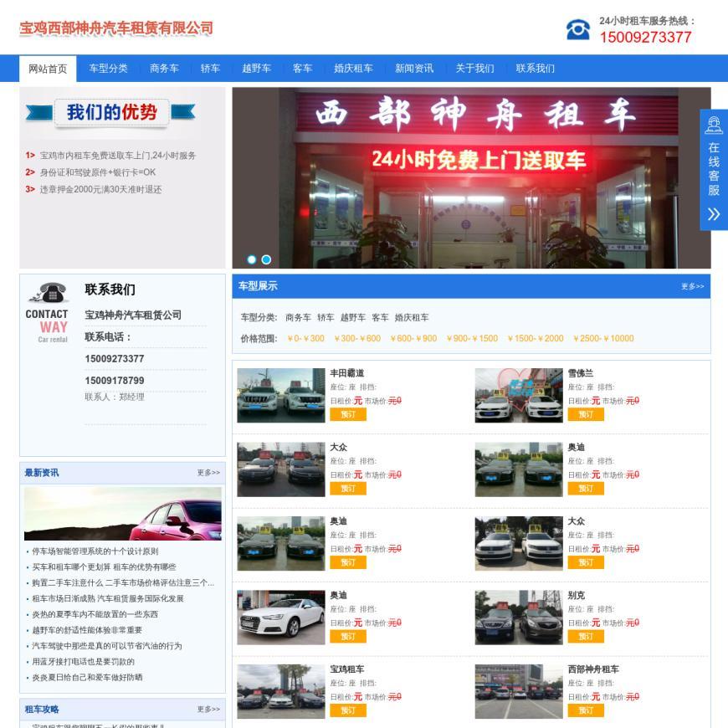Open article 越野车的舒适性能体验非常重要
The height and width of the screenshot is (728, 728).
(87, 630)
